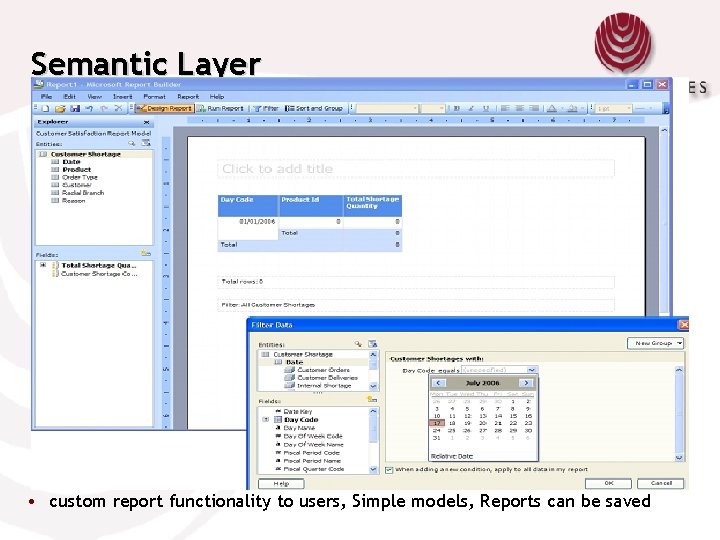The image size is (720, 540).
Task: Toggle Bold formatting in toolbar
Action: pos(456,109)
